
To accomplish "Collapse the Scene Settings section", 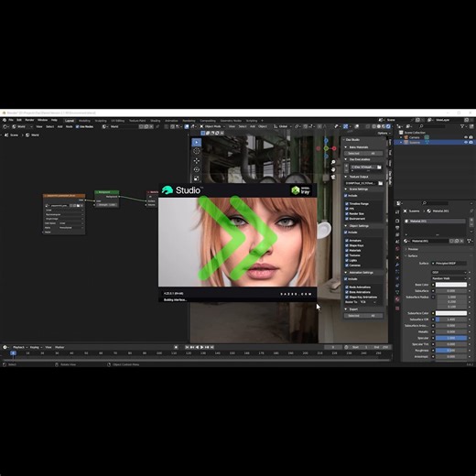I will point(346,189).
